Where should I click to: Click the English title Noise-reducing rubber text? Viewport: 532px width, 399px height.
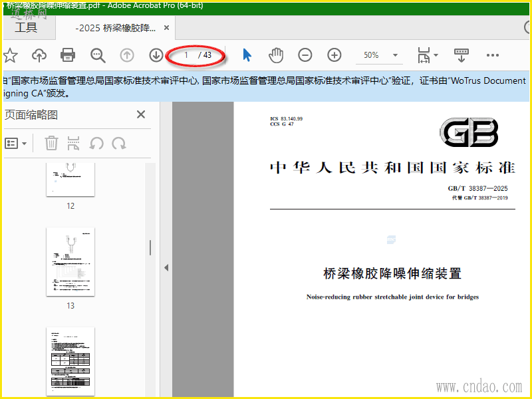click(392, 297)
